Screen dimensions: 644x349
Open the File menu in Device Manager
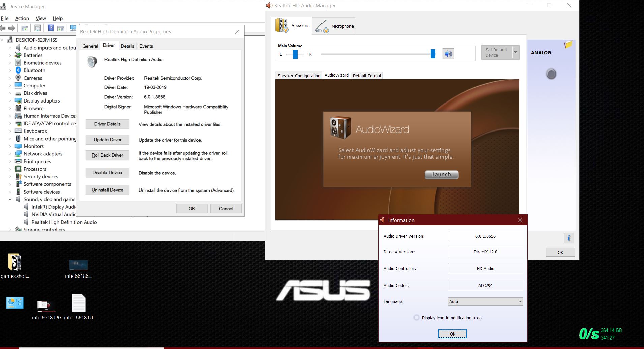coord(5,18)
